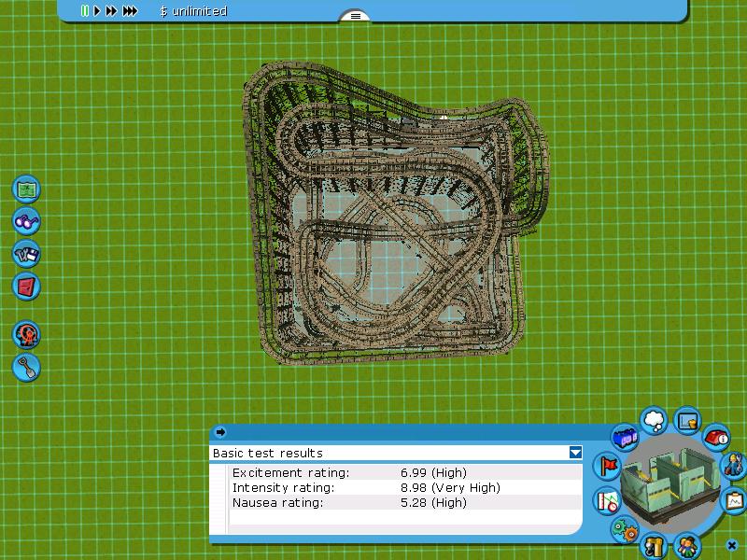The image size is (747, 560).
Task: Open the track construction crane icon
Action: click(x=653, y=546)
